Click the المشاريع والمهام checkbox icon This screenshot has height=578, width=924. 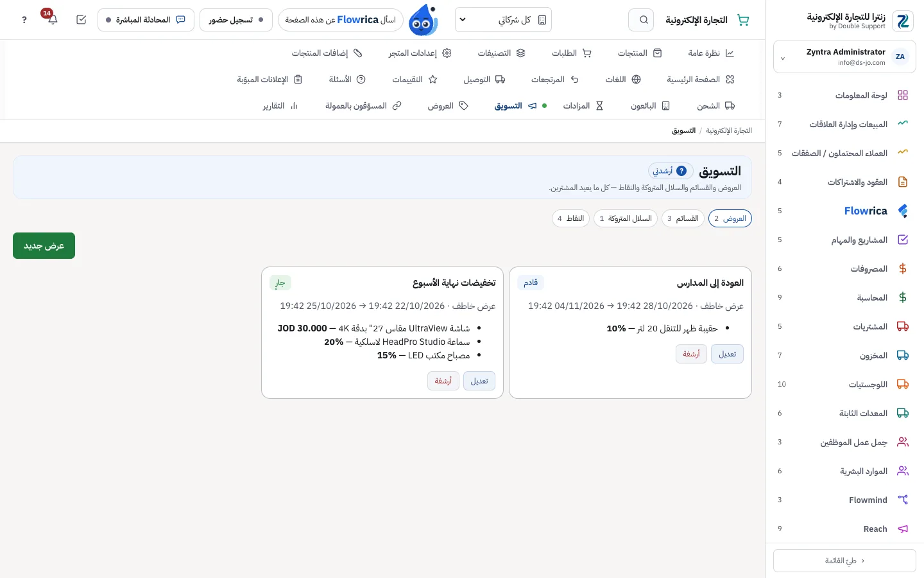click(x=903, y=240)
